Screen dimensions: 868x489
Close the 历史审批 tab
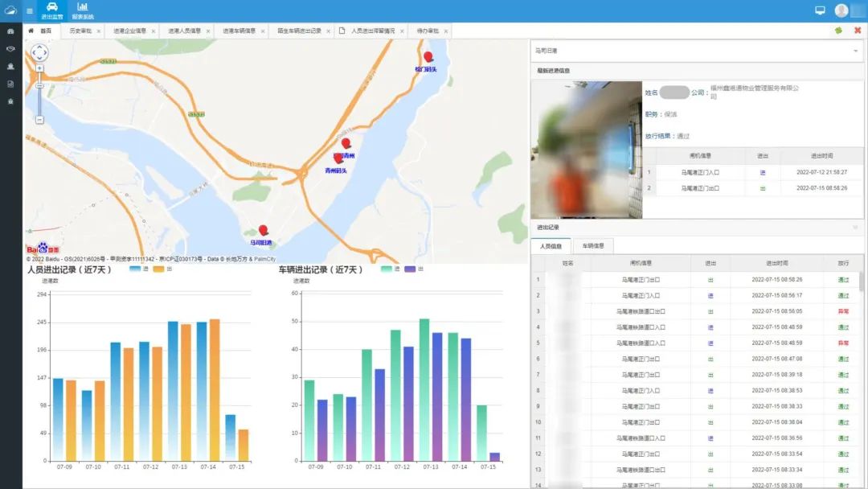click(x=98, y=31)
